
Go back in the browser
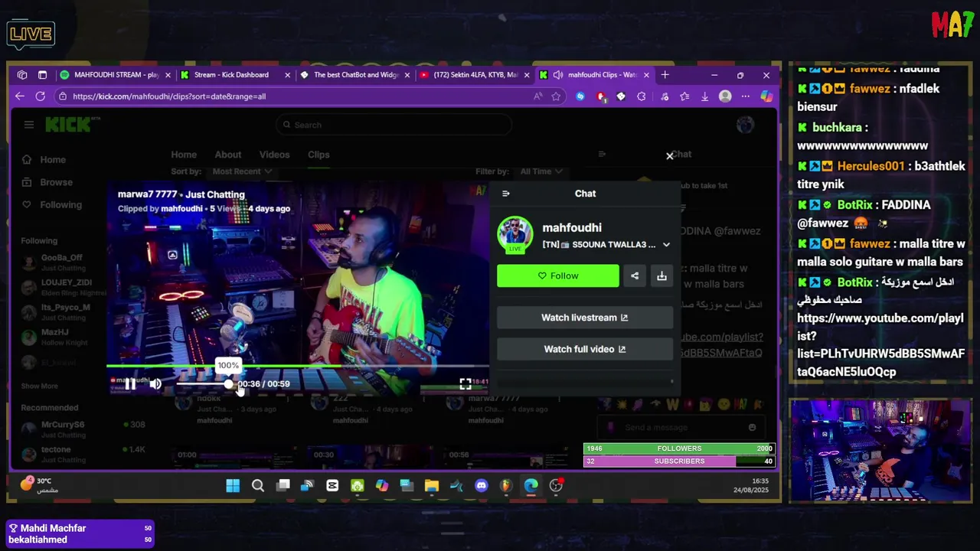tap(20, 96)
